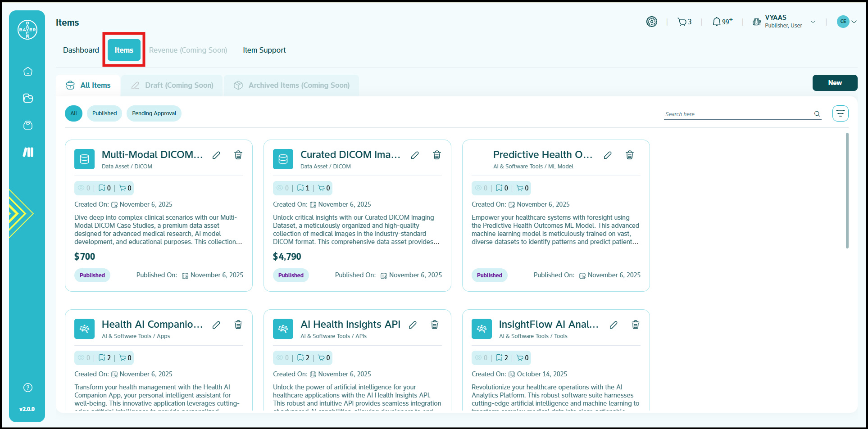The width and height of the screenshot is (868, 429).
Task: Open the filter options button
Action: click(840, 113)
